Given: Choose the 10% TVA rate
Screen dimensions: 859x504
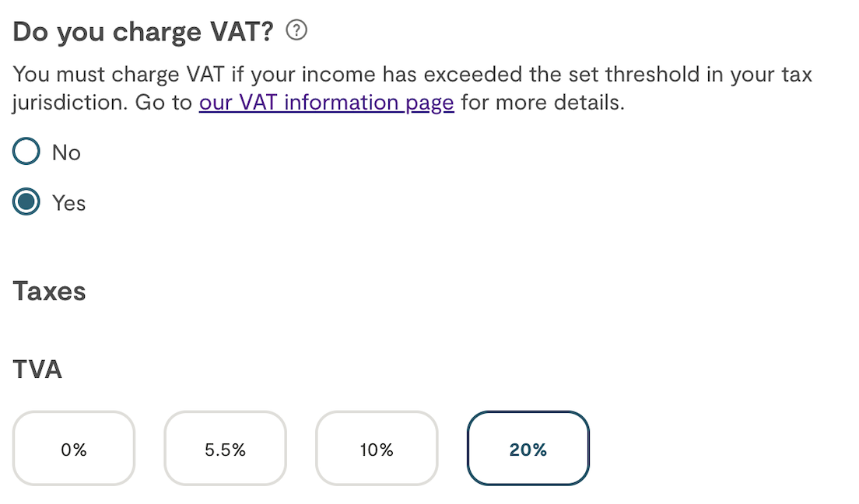Looking at the screenshot, I should [377, 448].
